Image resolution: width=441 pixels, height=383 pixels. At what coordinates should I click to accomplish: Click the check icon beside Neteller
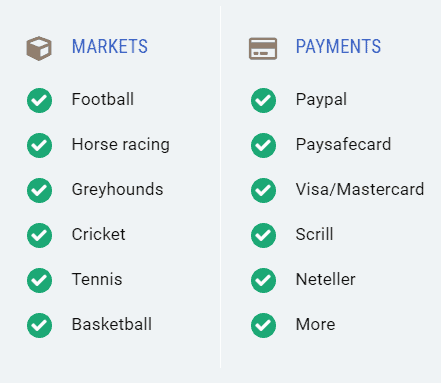coord(263,280)
